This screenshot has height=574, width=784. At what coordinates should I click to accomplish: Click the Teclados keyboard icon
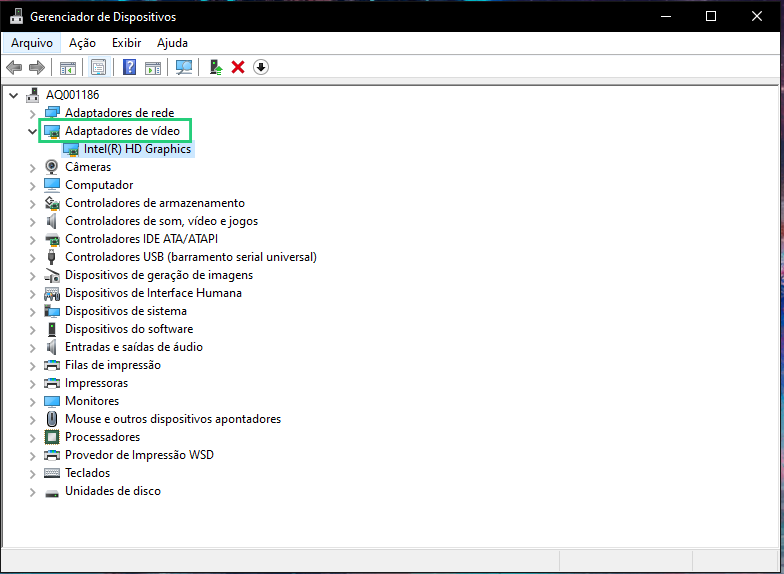coord(52,472)
